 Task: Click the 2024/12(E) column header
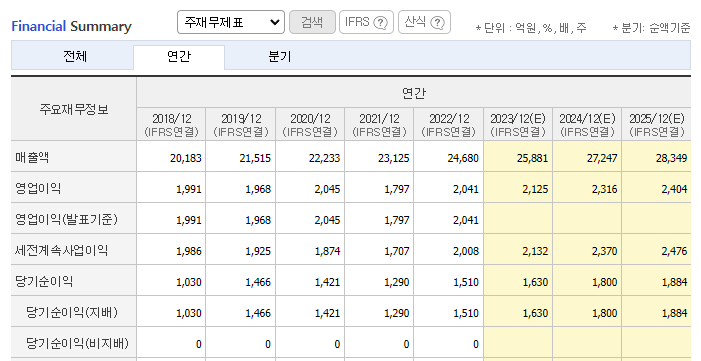tap(587, 125)
